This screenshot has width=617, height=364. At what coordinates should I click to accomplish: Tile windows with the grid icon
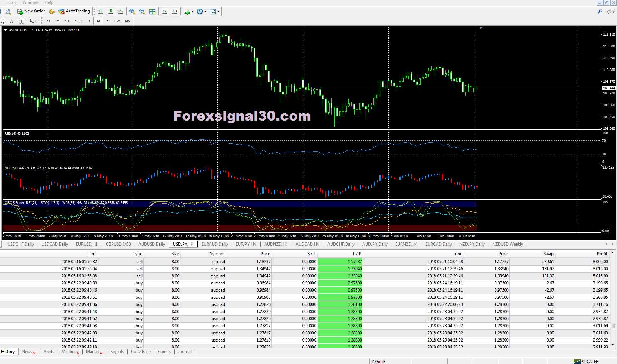152,11
